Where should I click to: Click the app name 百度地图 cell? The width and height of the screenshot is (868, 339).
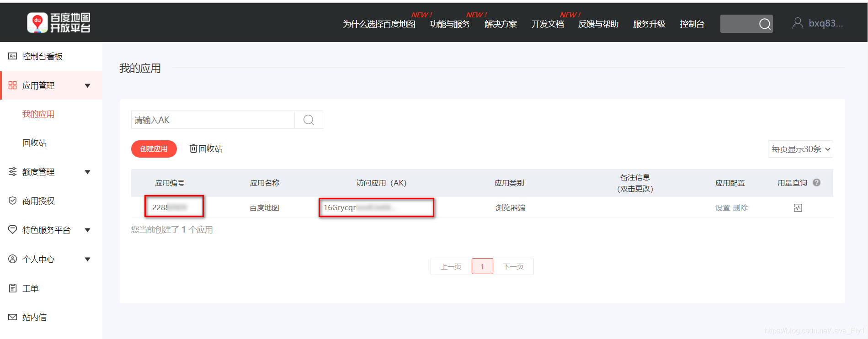click(x=264, y=208)
